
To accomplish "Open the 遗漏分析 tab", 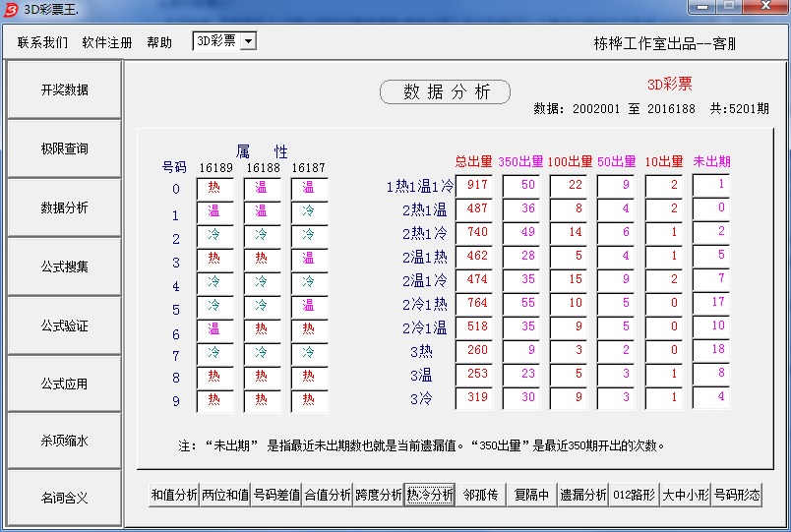I will (583, 495).
